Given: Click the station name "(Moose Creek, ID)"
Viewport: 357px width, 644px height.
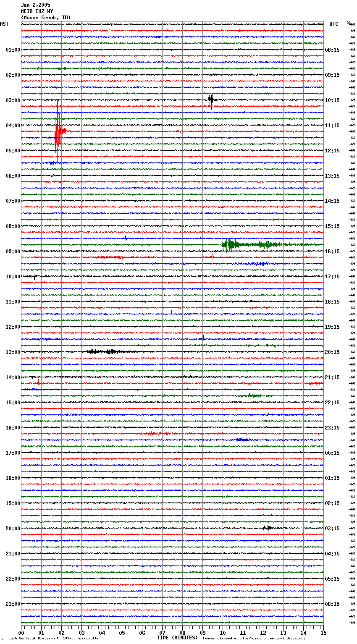Looking at the screenshot, I should tap(46, 18).
